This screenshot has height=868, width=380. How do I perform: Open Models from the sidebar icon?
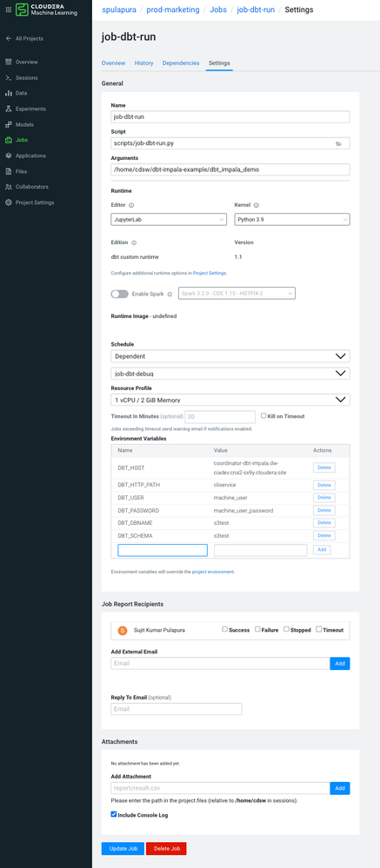[x=9, y=124]
